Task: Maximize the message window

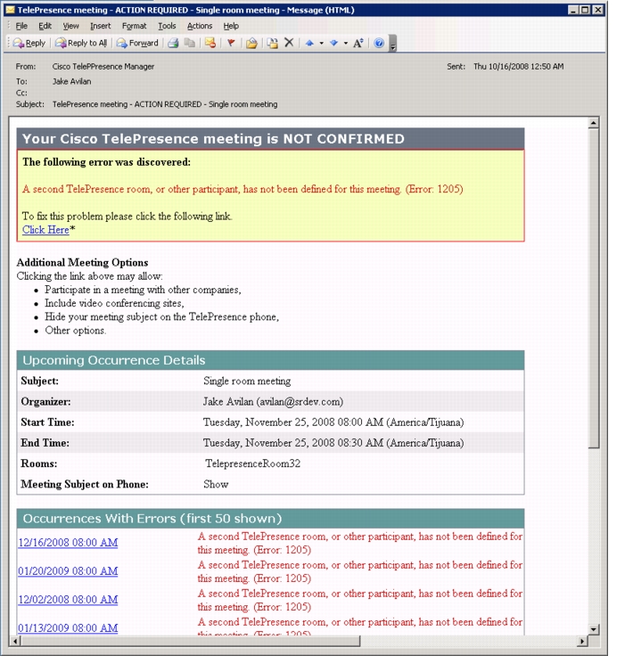Action: (x=585, y=10)
